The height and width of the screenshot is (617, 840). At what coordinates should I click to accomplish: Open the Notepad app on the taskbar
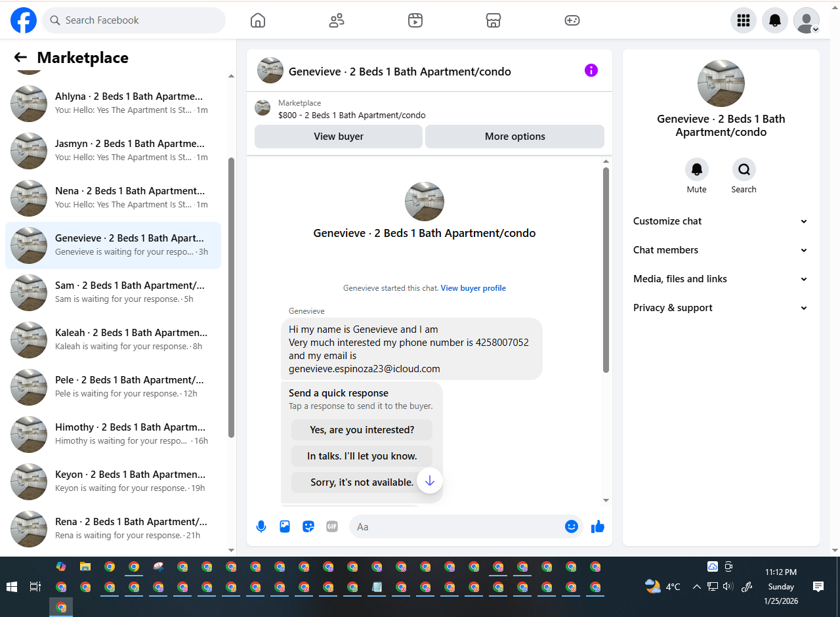click(x=377, y=587)
